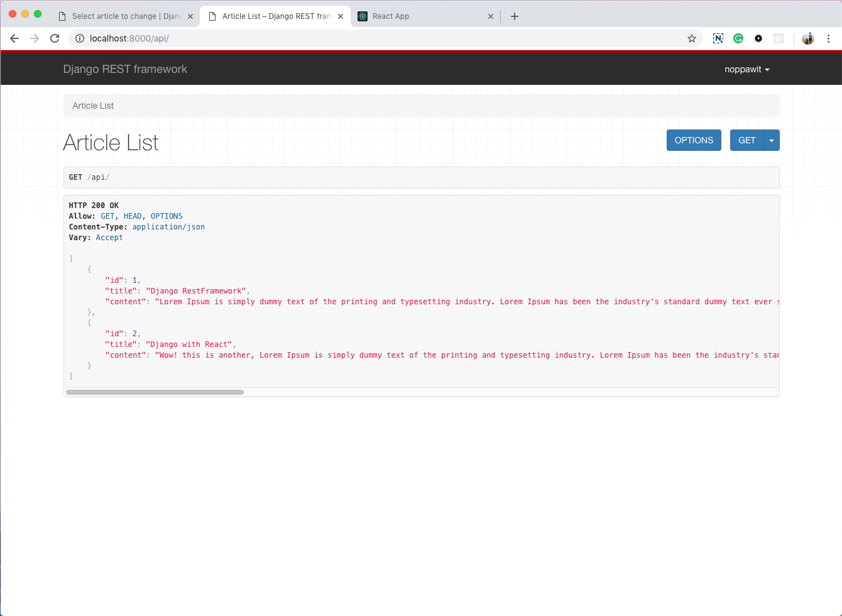This screenshot has width=842, height=616.
Task: Click the Article List page heading
Action: coord(111,143)
